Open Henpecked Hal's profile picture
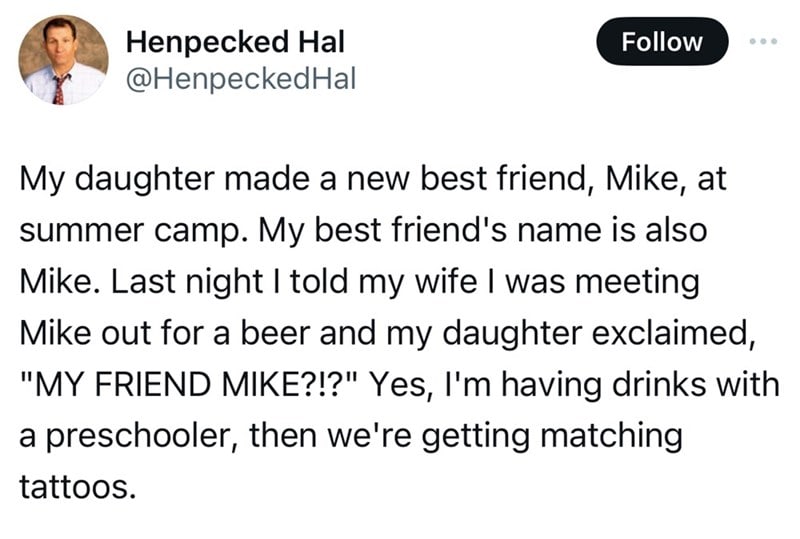 pyautogui.click(x=63, y=60)
